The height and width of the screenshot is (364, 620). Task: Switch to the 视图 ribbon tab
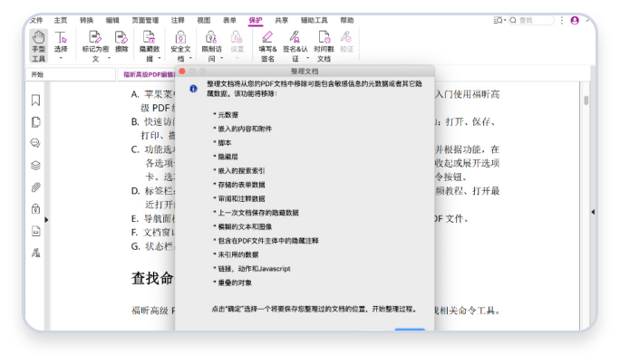204,20
